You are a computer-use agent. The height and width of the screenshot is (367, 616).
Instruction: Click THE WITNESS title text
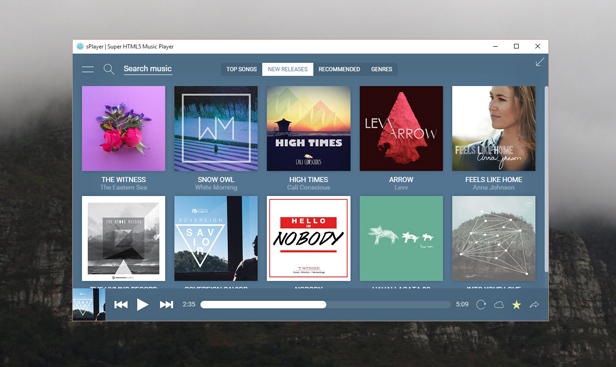point(123,180)
